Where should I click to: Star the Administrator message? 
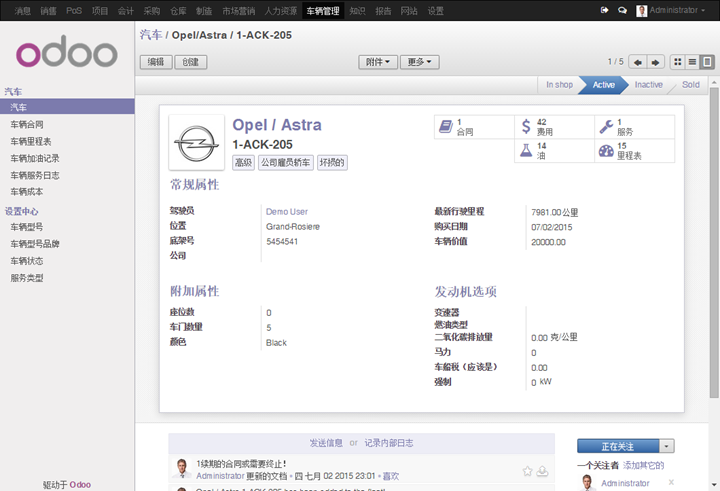click(527, 471)
